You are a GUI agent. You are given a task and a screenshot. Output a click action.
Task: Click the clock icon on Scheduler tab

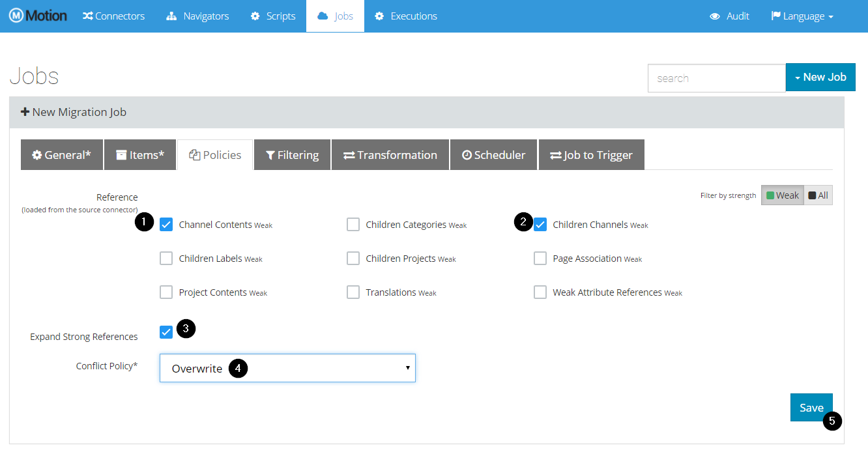(x=467, y=155)
